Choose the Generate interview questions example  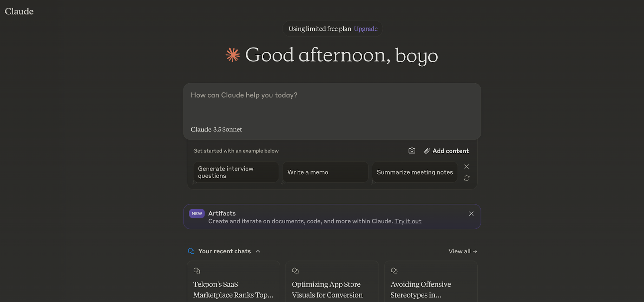pos(236,172)
